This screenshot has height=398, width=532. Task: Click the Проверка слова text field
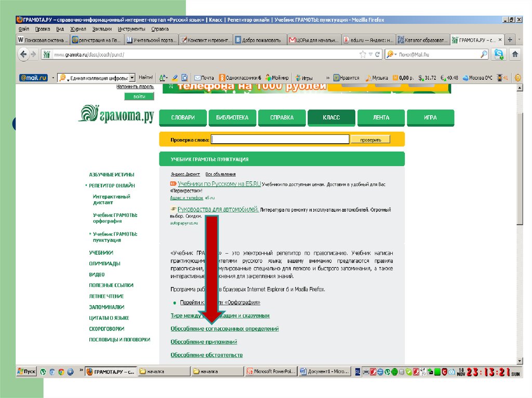pyautogui.click(x=280, y=140)
